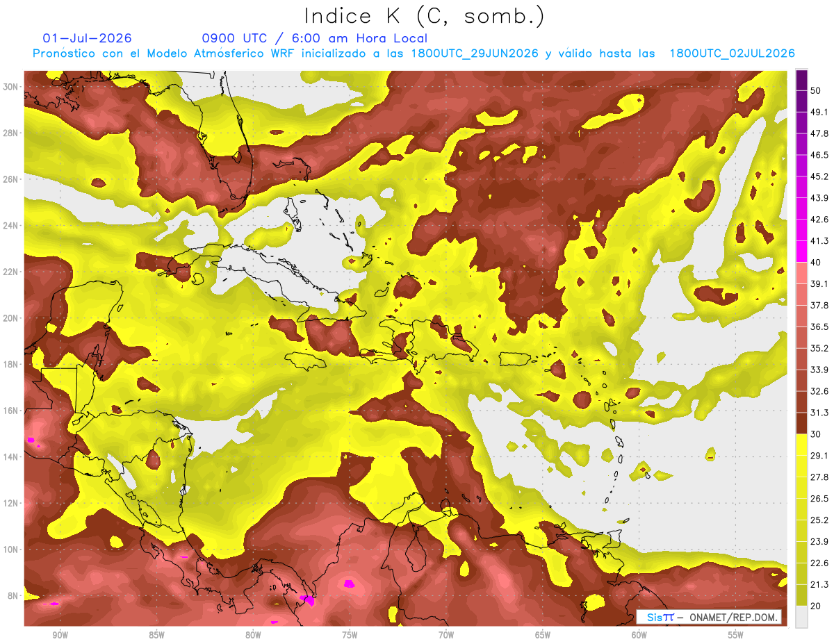Click the "20N" latitude label
This screenshot has width=834, height=644.
12,317
